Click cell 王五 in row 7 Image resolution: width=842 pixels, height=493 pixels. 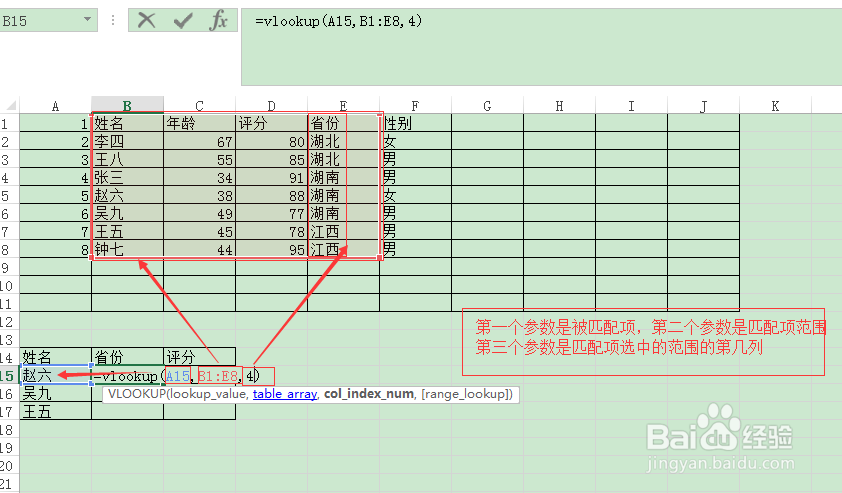(x=127, y=231)
